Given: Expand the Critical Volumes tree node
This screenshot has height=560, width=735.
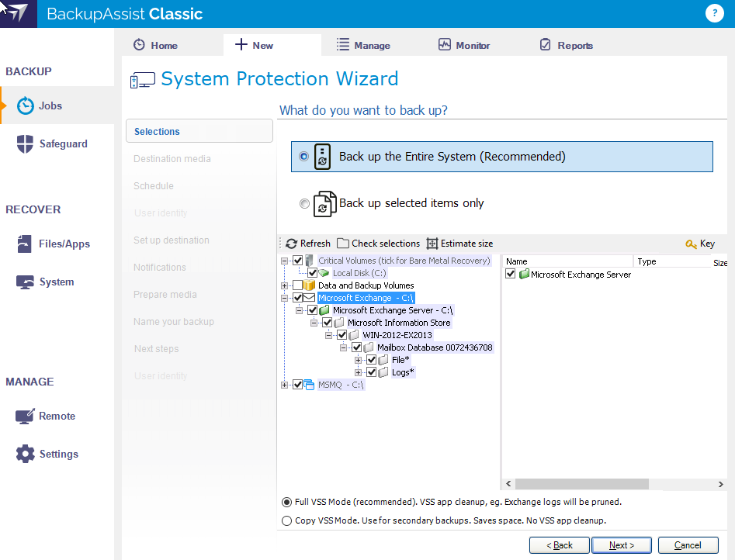Looking at the screenshot, I should click(285, 261).
